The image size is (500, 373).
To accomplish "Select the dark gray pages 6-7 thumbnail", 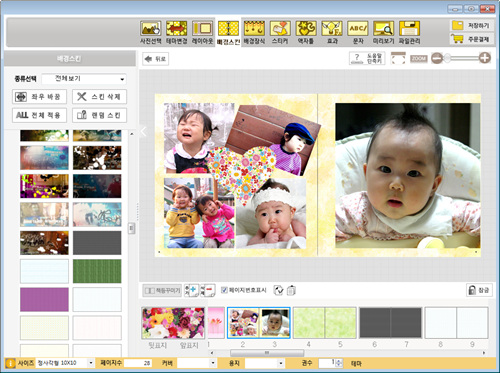I will pos(390,323).
